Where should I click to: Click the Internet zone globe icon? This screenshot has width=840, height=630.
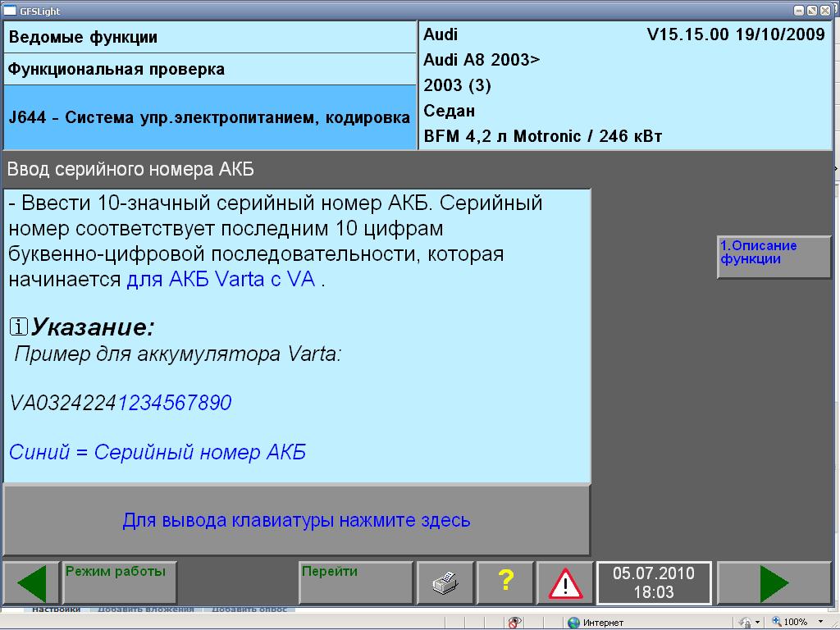pos(574,623)
